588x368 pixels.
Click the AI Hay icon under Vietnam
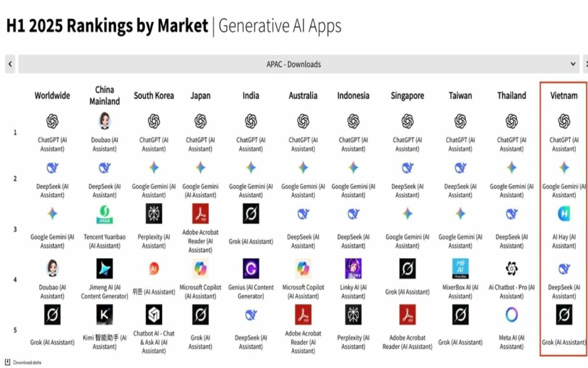563,213
